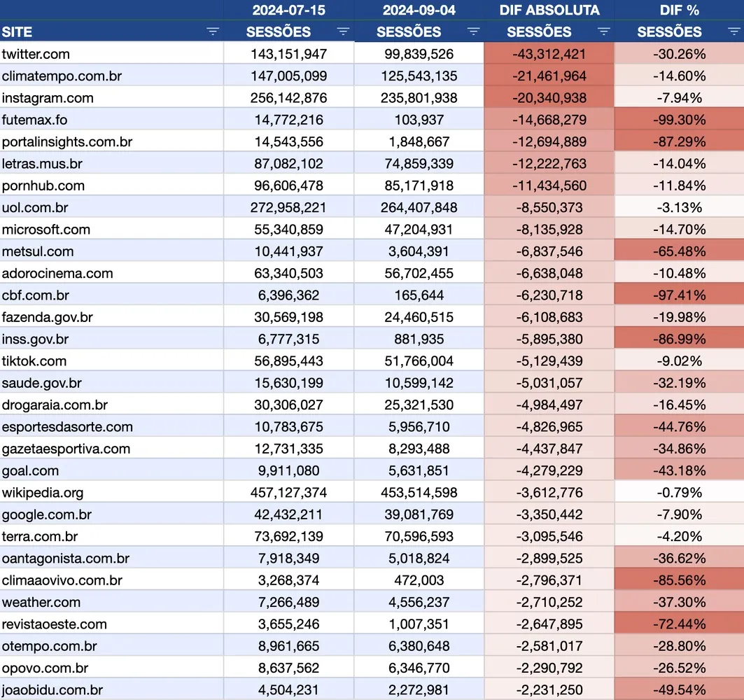
Task: Click the filter icon on the 2024-07-15 SESSÕES column
Action: pos(343,31)
